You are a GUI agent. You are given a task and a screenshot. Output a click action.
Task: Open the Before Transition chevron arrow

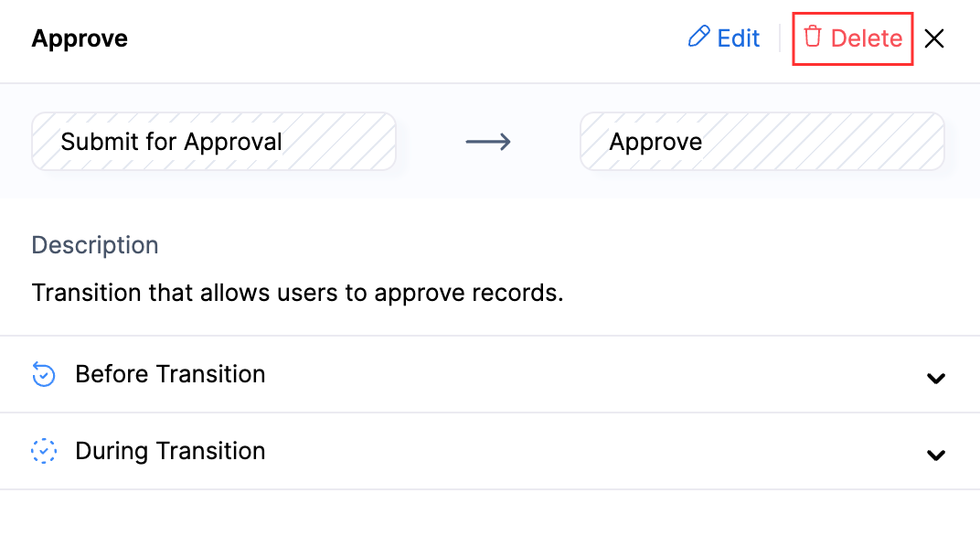click(935, 377)
